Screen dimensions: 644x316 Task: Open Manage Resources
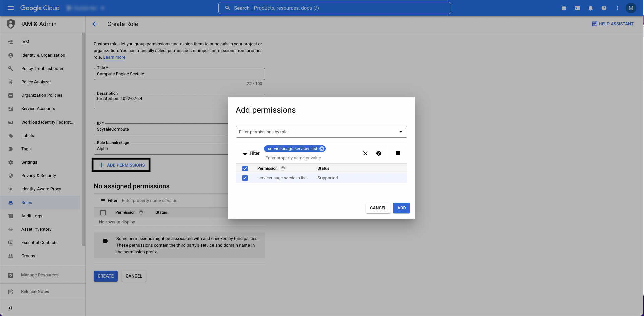(40, 275)
